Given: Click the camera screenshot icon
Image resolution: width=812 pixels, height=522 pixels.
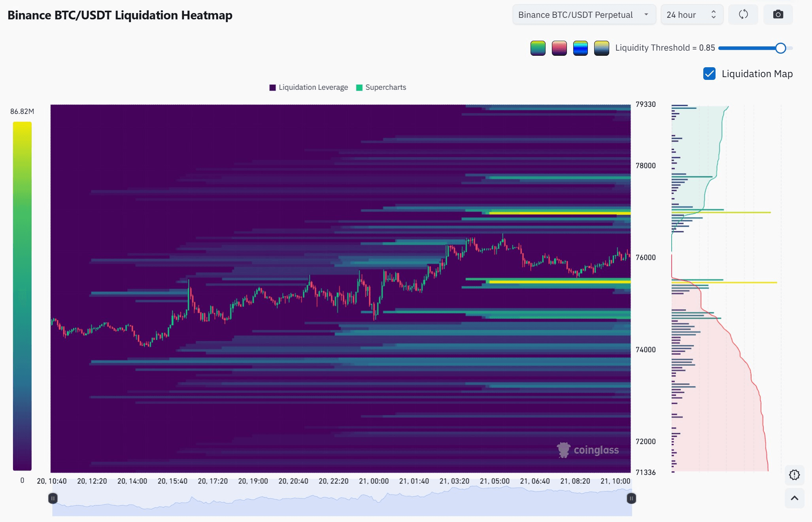Looking at the screenshot, I should tap(778, 15).
